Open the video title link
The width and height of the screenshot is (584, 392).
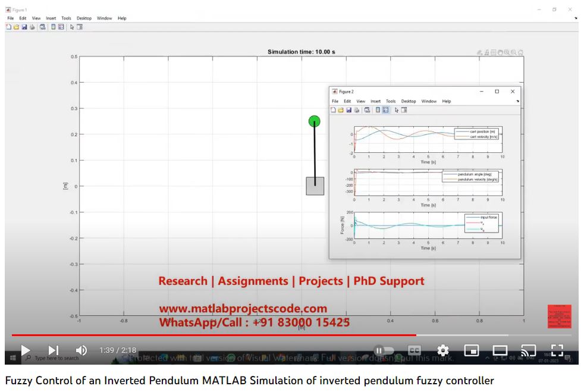(249, 381)
